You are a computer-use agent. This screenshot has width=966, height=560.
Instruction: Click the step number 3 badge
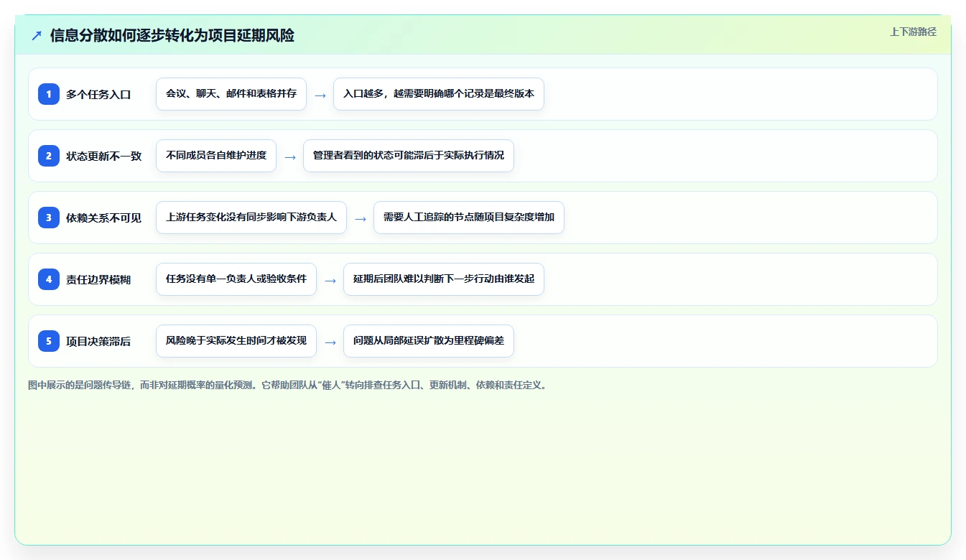coord(49,218)
